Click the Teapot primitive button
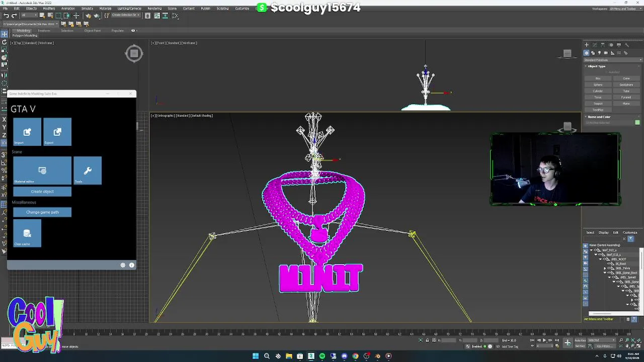 click(598, 104)
